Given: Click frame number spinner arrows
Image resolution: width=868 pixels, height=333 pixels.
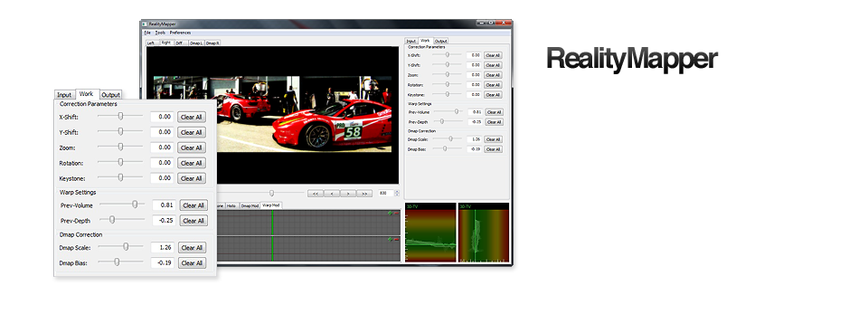Looking at the screenshot, I should (396, 194).
